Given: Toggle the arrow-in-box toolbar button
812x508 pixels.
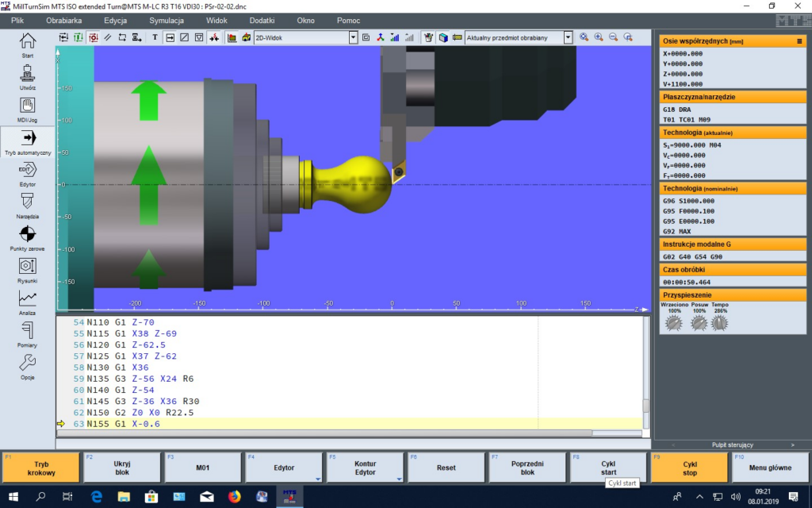Looking at the screenshot, I should coord(170,37).
